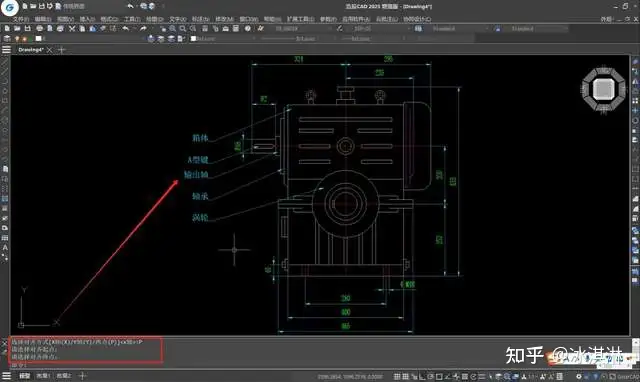Click the Match Properties brush icon
The image size is (640, 382).
[103, 29]
